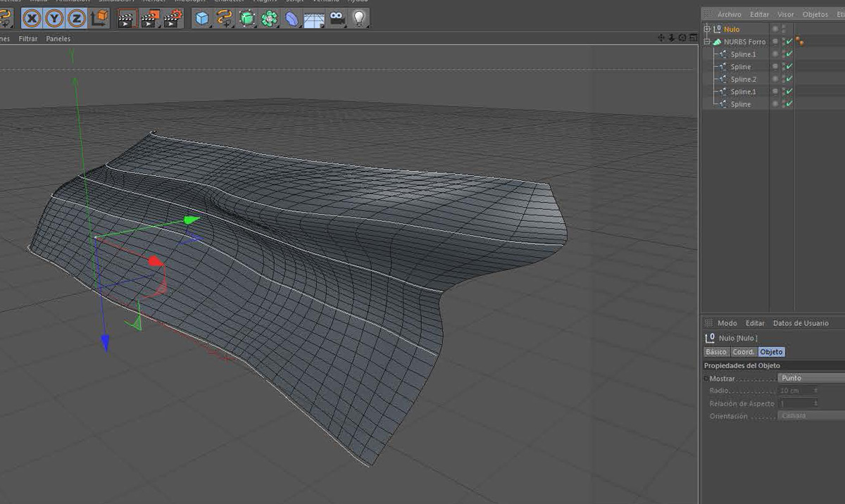Image resolution: width=845 pixels, height=504 pixels.
Task: Disable the Spline.1 directly under NURBS Forro checkmark
Action: click(x=789, y=54)
